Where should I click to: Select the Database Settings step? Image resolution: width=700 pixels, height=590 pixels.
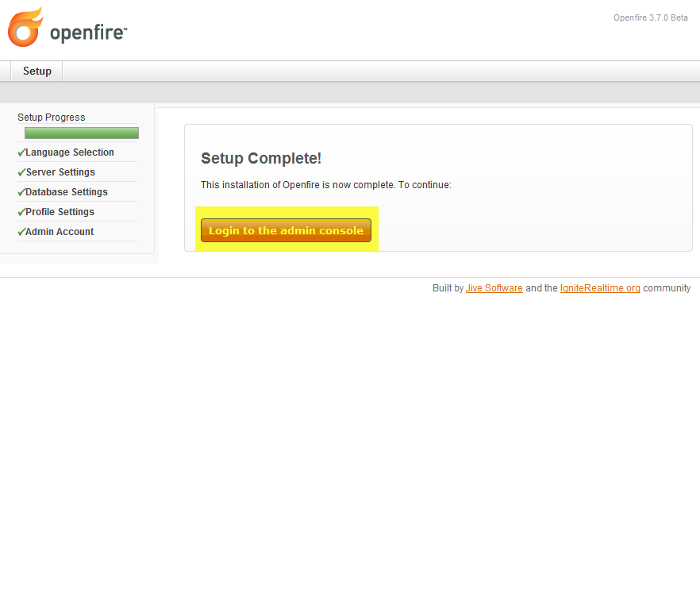tap(67, 192)
